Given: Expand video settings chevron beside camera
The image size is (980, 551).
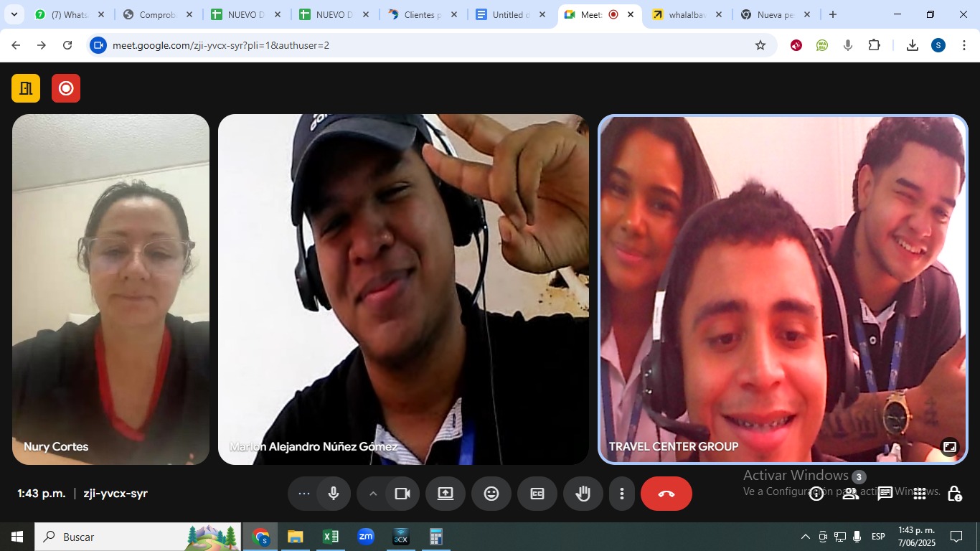Looking at the screenshot, I should click(x=372, y=494).
